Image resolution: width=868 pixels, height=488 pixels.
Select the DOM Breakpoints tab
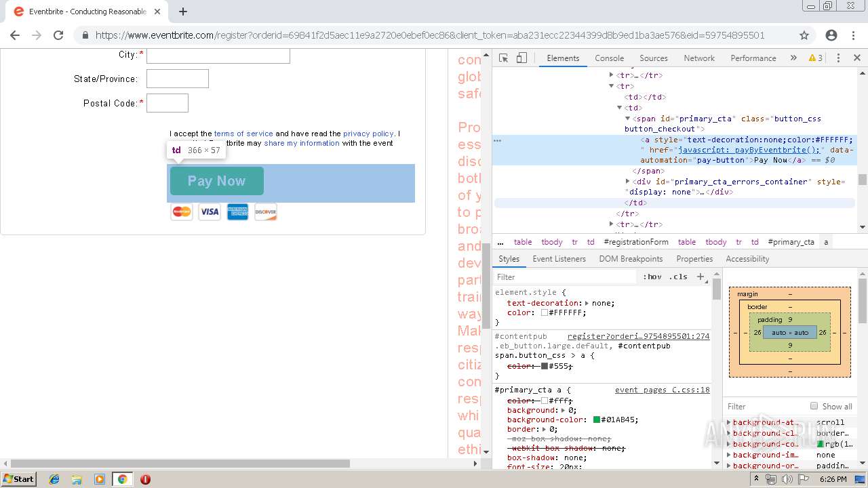pos(631,259)
